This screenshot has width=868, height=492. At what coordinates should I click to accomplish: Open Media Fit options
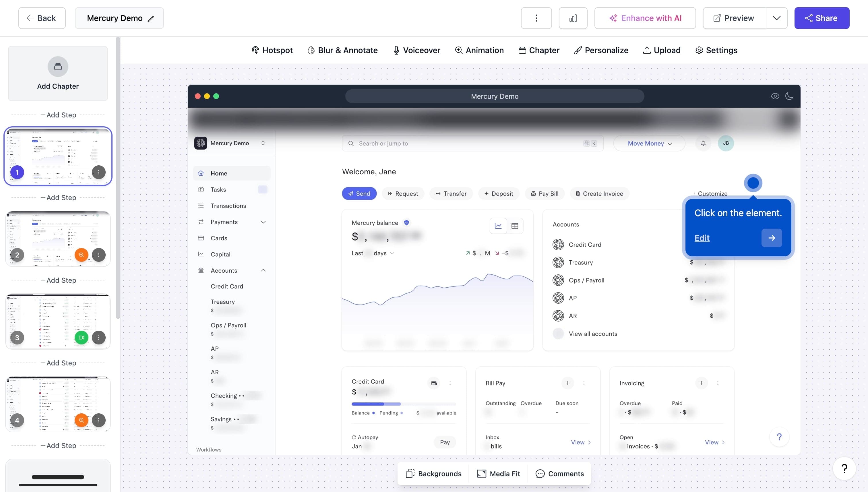coord(498,474)
